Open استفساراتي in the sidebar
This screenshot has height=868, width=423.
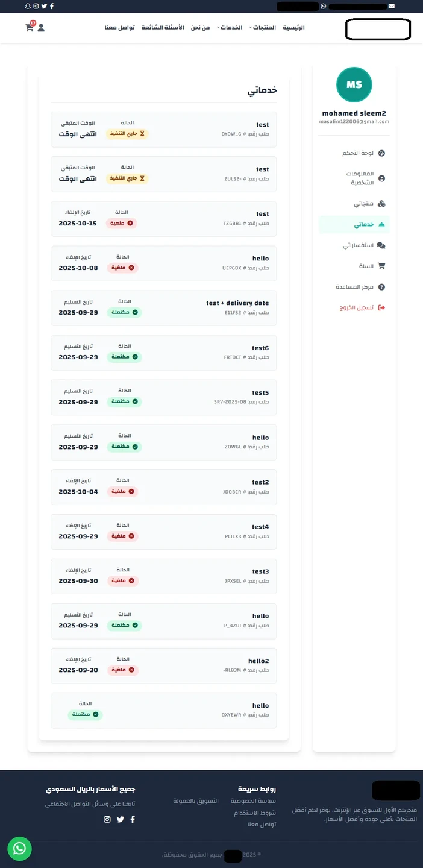(359, 245)
